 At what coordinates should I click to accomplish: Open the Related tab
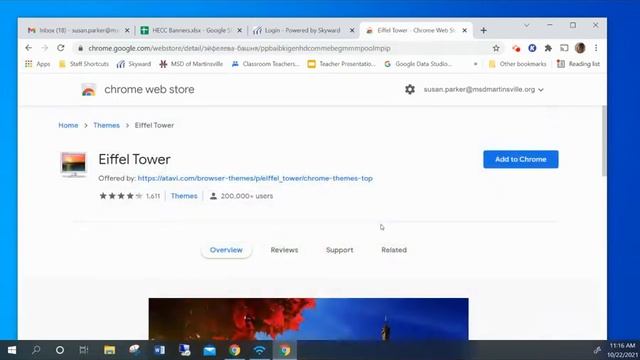(394, 250)
